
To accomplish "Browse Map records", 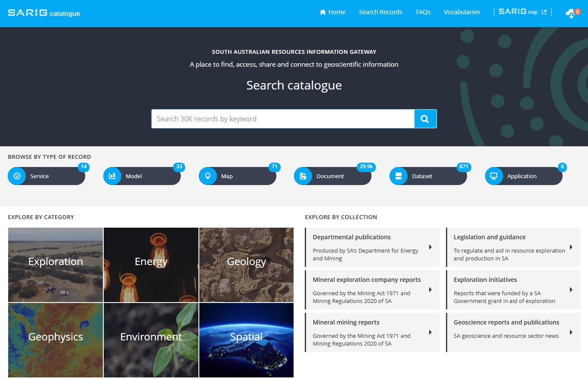I will coord(238,176).
